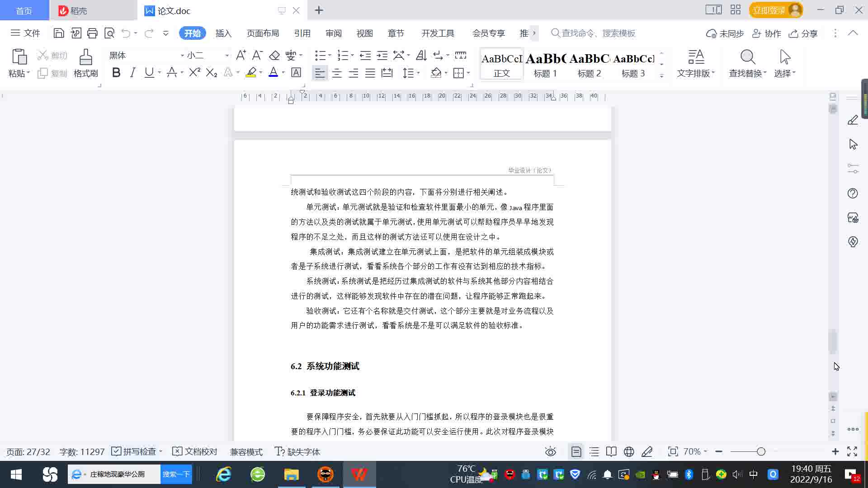Decrease font size with A- icon
The image size is (868, 488).
point(257,55)
